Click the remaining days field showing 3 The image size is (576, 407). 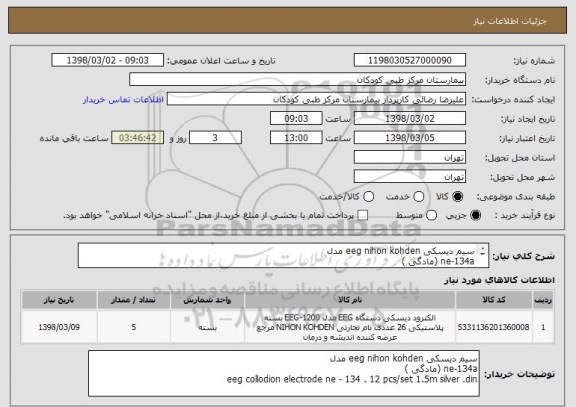click(215, 138)
